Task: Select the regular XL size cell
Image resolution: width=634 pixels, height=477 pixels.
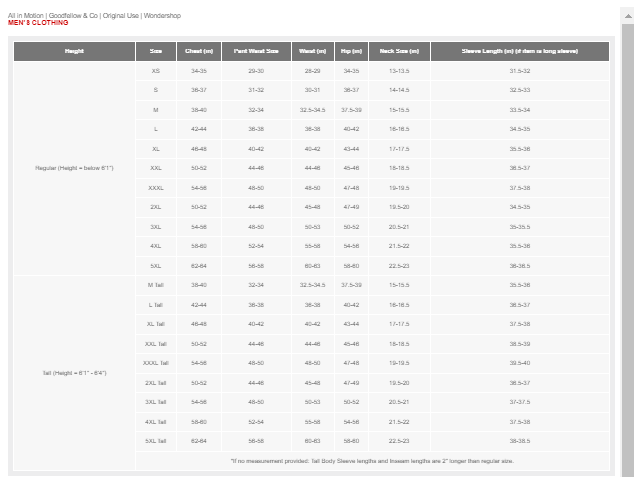Action: point(156,149)
